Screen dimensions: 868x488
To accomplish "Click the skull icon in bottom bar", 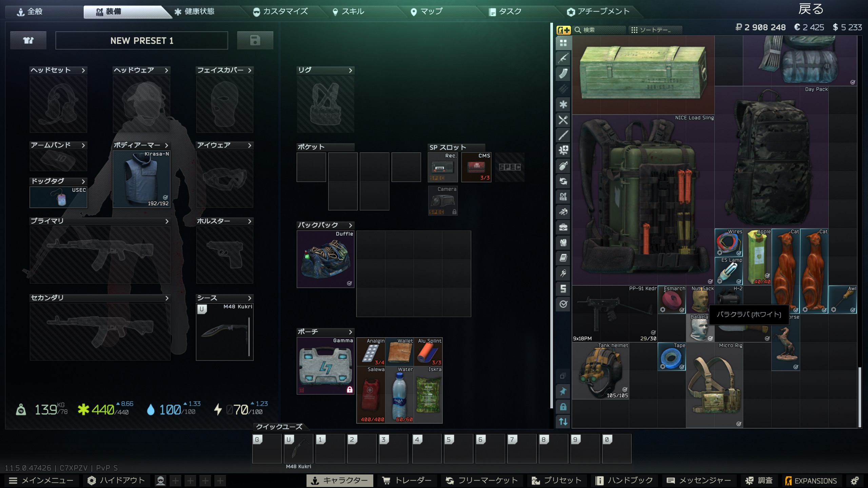I will pyautogui.click(x=161, y=481).
